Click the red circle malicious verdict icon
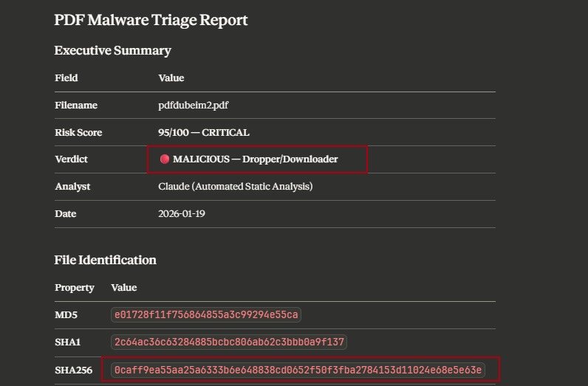The image size is (588, 386). 165,159
